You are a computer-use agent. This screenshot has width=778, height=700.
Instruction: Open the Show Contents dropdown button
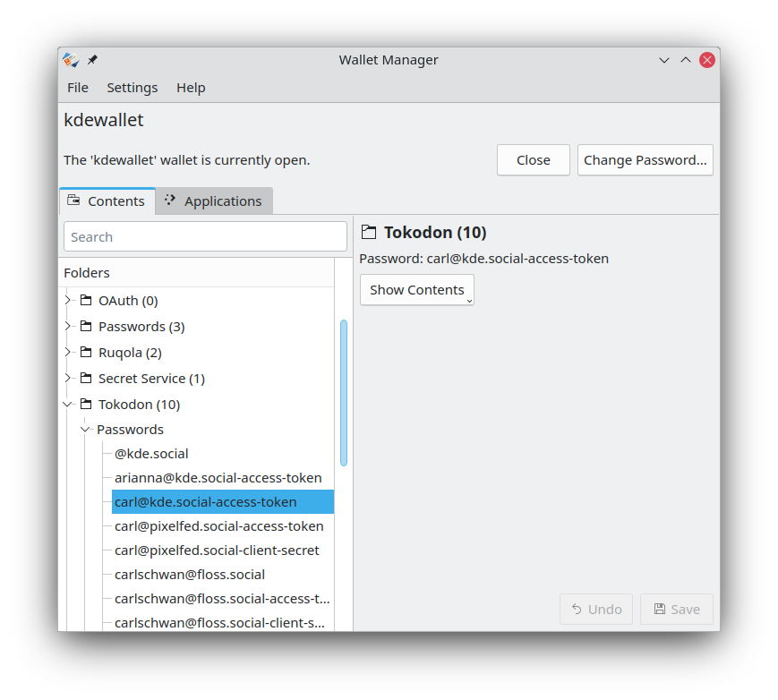[416, 290]
